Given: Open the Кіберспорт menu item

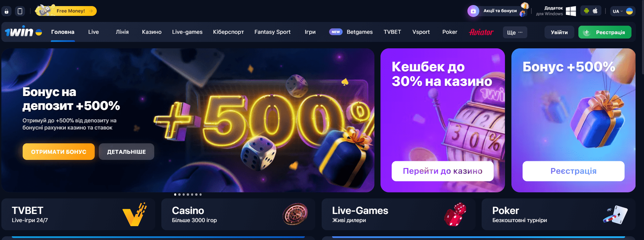Looking at the screenshot, I should pyautogui.click(x=228, y=32).
